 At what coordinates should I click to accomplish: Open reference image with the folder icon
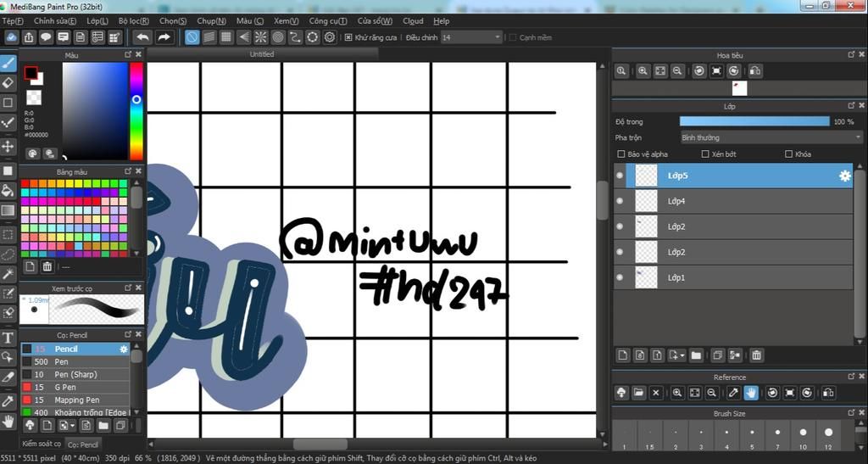pyautogui.click(x=638, y=393)
